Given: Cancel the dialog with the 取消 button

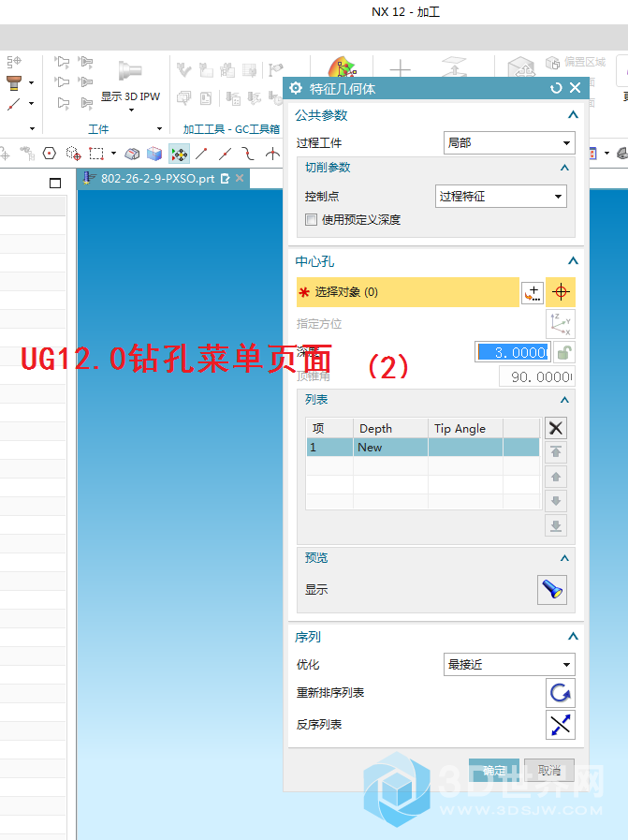Looking at the screenshot, I should point(549,771).
